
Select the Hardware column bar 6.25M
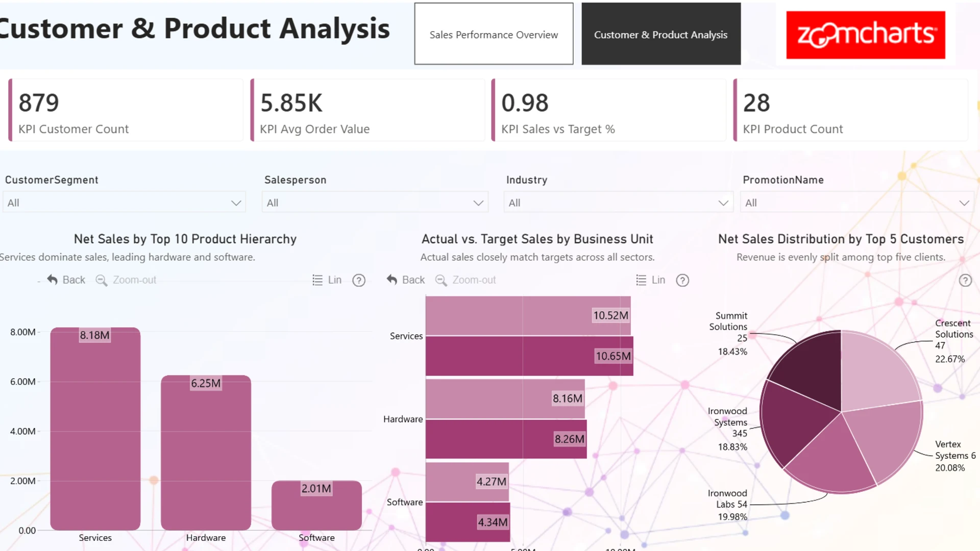point(206,453)
